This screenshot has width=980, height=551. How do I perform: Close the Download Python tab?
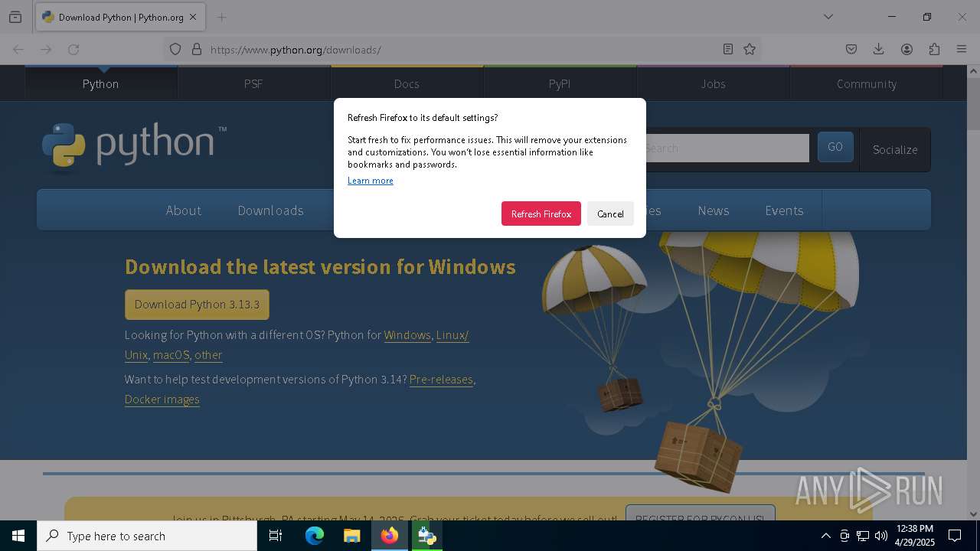click(193, 17)
